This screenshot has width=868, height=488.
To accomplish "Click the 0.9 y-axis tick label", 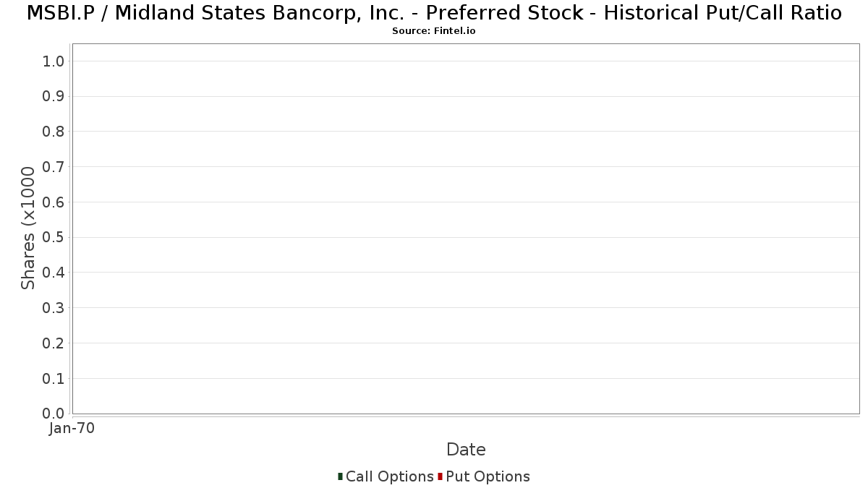I will (x=54, y=96).
